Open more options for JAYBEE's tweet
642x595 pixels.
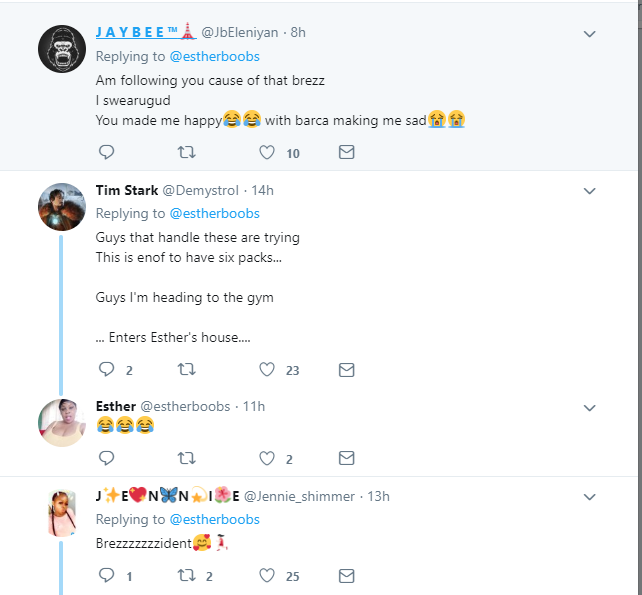[x=590, y=34]
